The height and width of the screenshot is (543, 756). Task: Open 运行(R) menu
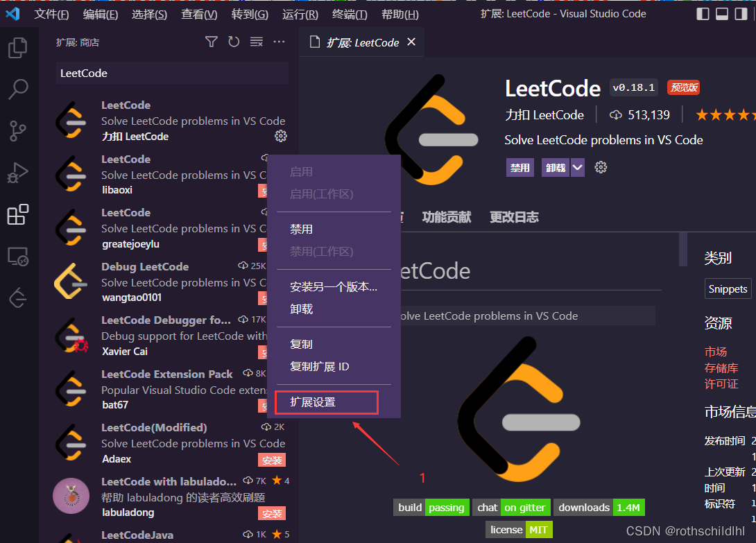click(300, 15)
